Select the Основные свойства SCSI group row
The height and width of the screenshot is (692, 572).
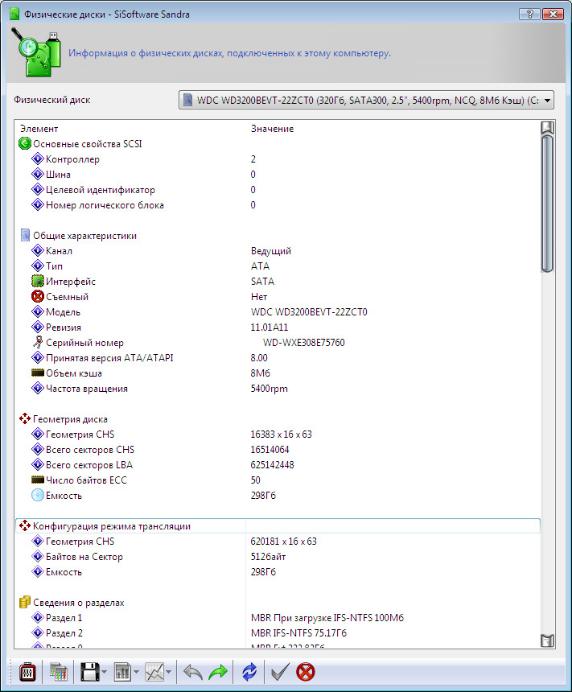coord(278,144)
